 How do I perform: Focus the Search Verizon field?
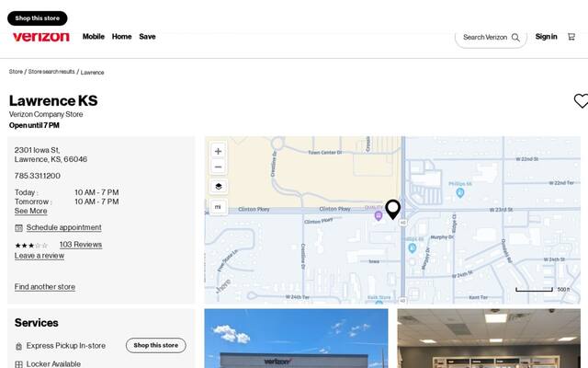coord(491,37)
